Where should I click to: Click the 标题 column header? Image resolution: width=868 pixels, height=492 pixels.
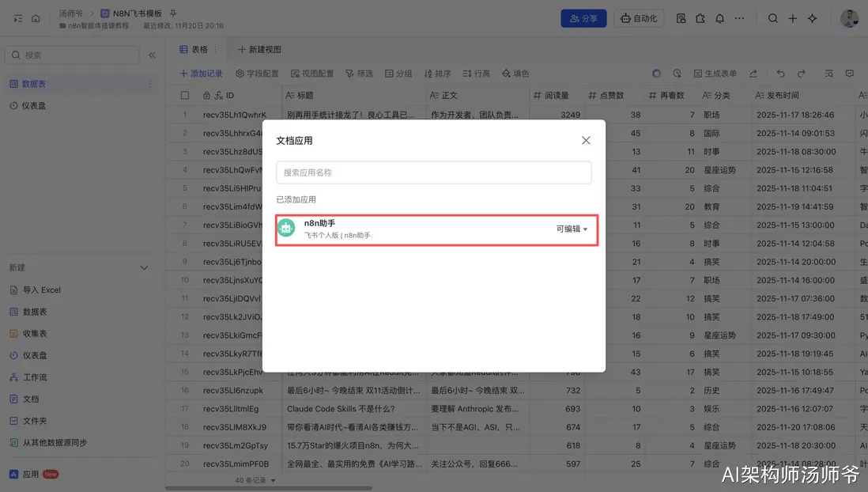pyautogui.click(x=354, y=95)
